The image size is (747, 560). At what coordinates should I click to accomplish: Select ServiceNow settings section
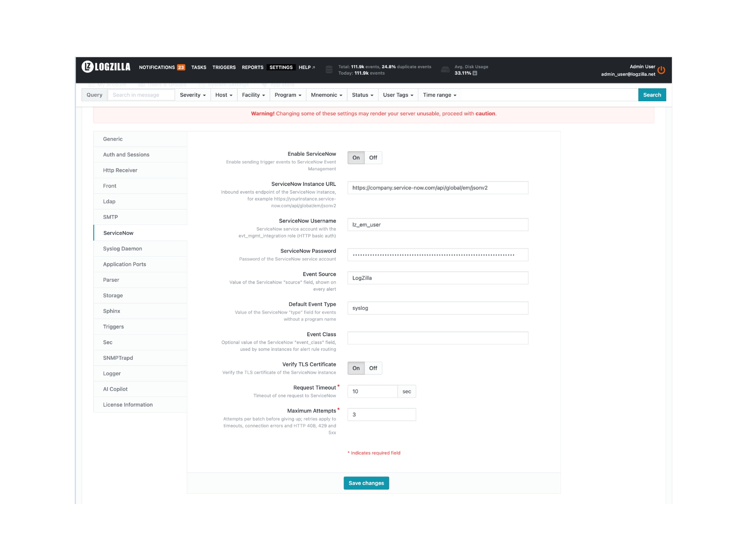141,233
